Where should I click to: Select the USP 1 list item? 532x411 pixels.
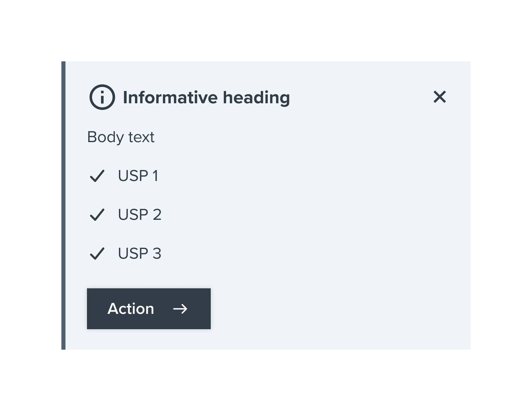(x=124, y=176)
